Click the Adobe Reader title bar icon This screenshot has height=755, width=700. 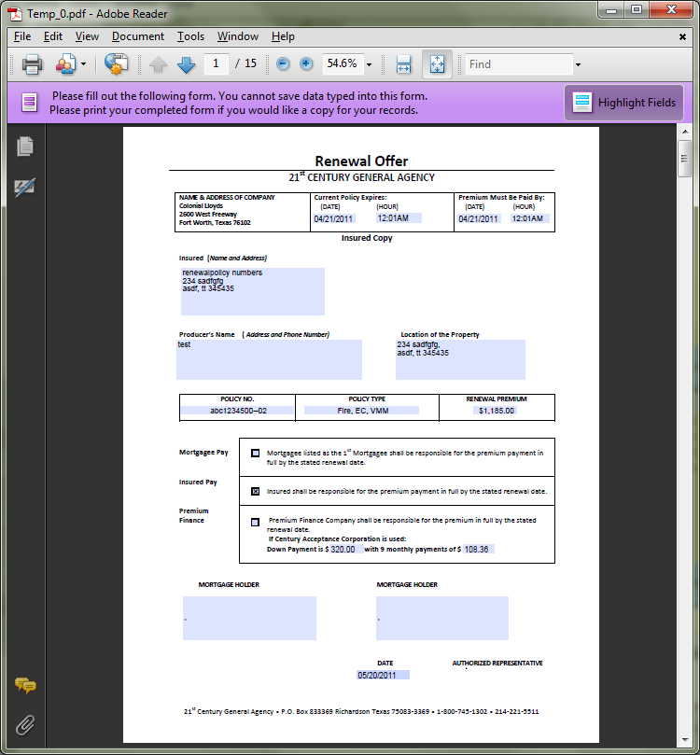16,13
